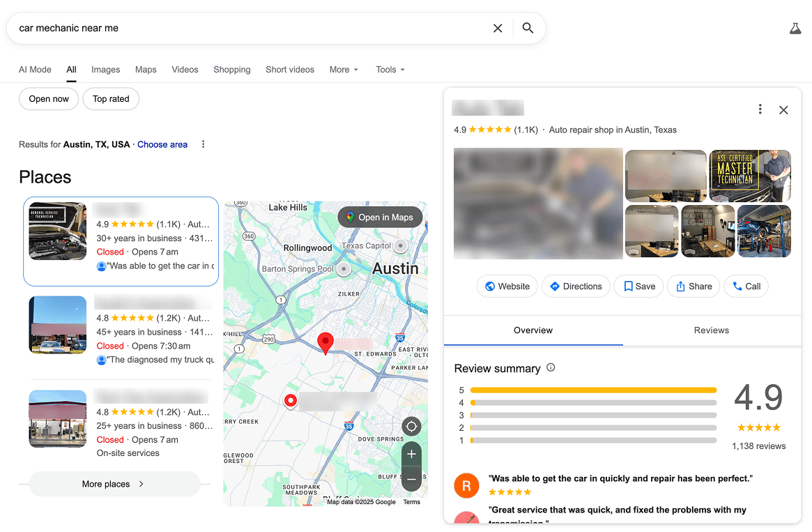Save this auto repair shop
The image size is (812, 532).
(638, 287)
